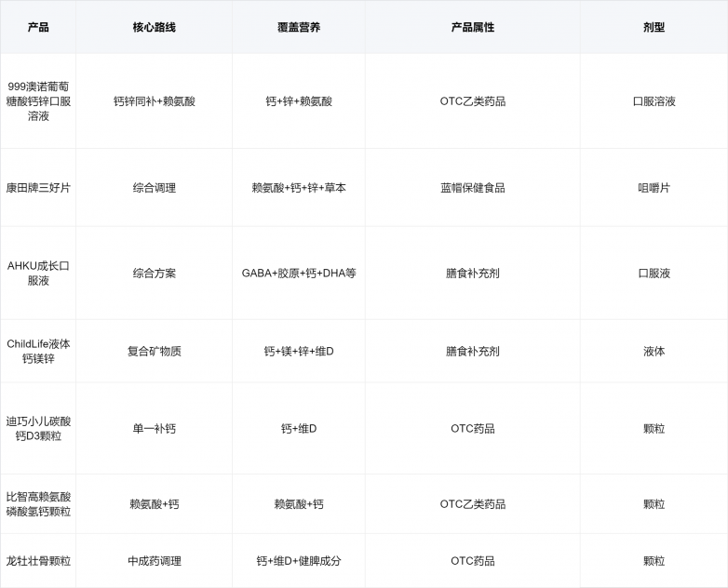Select the 龙牡壮骨颗粒 product cell
The height and width of the screenshot is (588, 728).
(38, 561)
